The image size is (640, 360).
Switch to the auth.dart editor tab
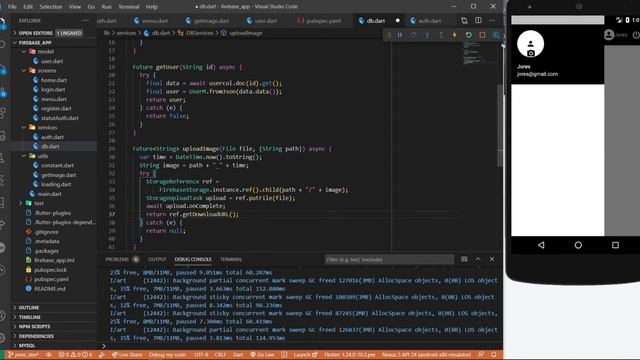click(x=426, y=20)
